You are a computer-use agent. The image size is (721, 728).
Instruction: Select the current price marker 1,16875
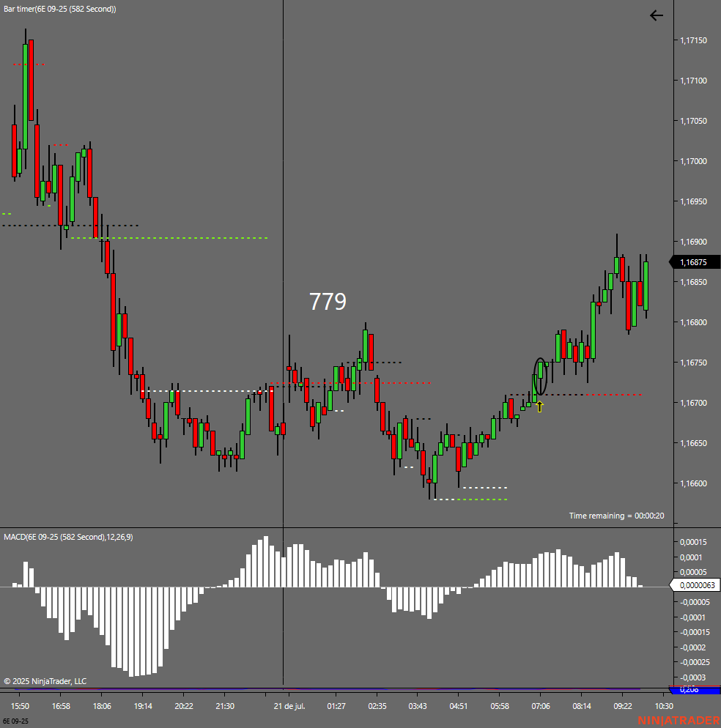pyautogui.click(x=695, y=262)
